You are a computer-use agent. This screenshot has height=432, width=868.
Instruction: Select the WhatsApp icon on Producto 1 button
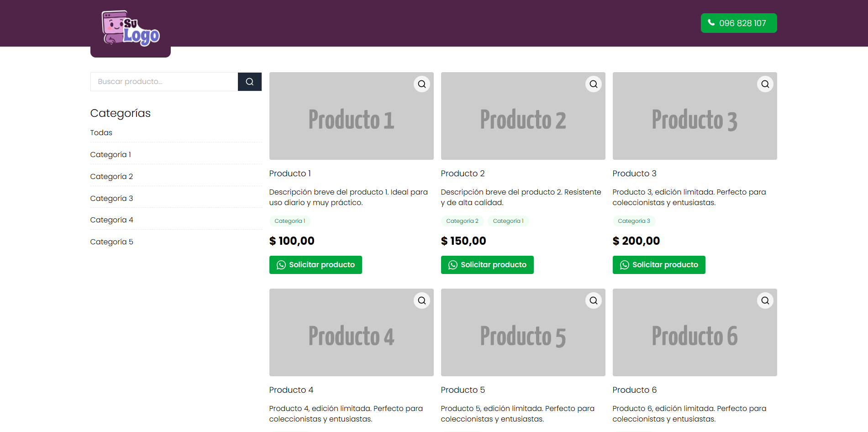click(x=280, y=265)
